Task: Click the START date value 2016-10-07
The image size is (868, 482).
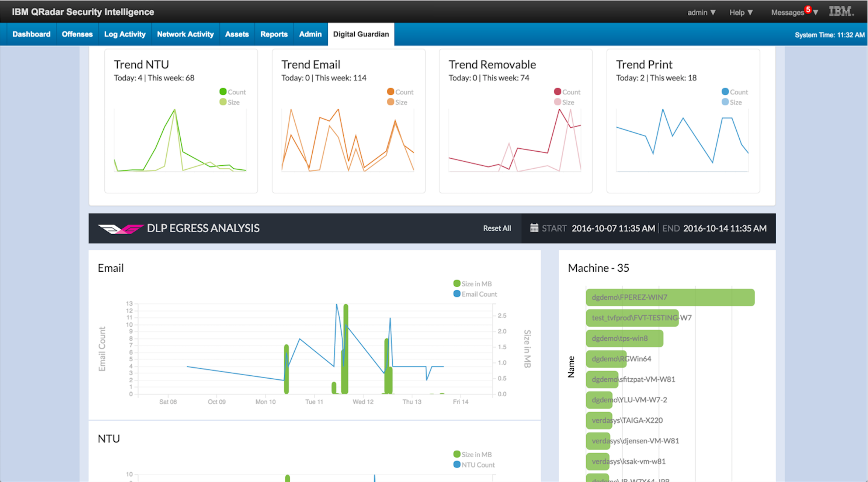Action: point(613,228)
